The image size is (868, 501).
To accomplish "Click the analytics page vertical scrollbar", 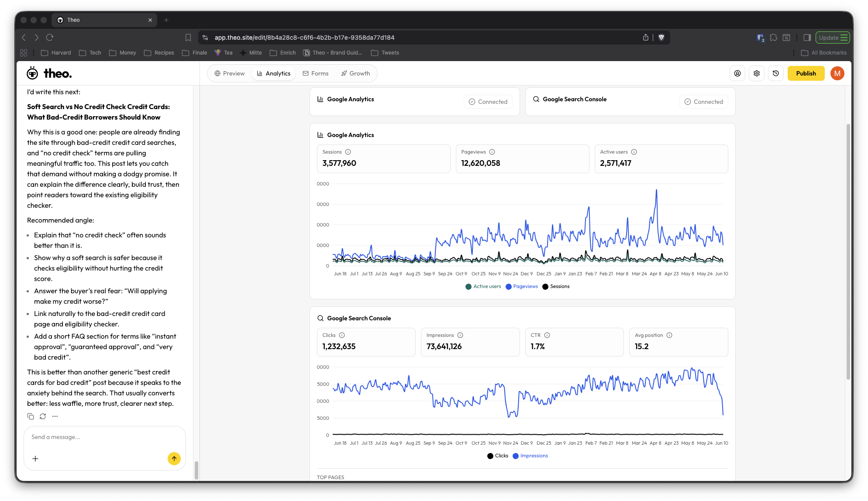I will click(x=848, y=251).
